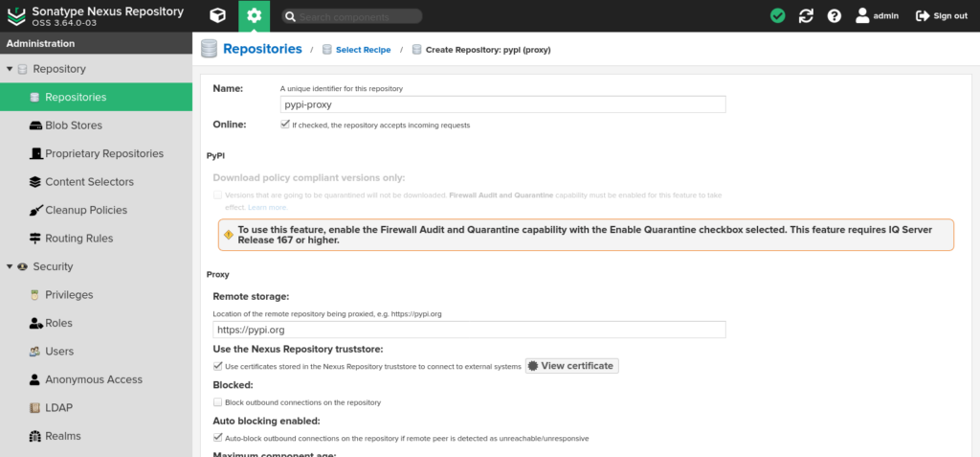Click the LDAP book icon
980x457 pixels.
coord(35,407)
